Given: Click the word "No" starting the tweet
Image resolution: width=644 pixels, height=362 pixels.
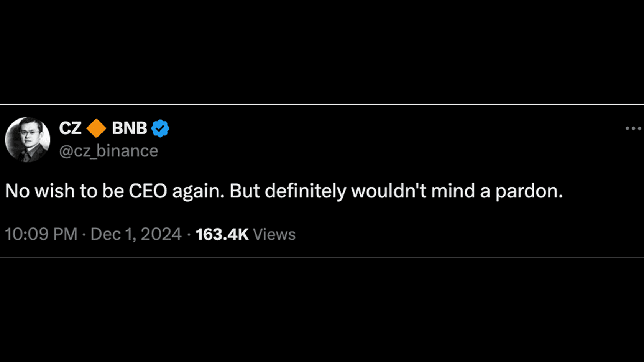Looking at the screenshot, I should pos(17,191).
